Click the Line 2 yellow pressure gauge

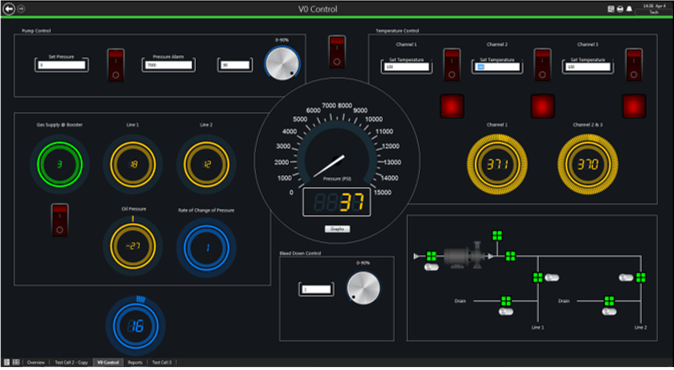click(206, 164)
